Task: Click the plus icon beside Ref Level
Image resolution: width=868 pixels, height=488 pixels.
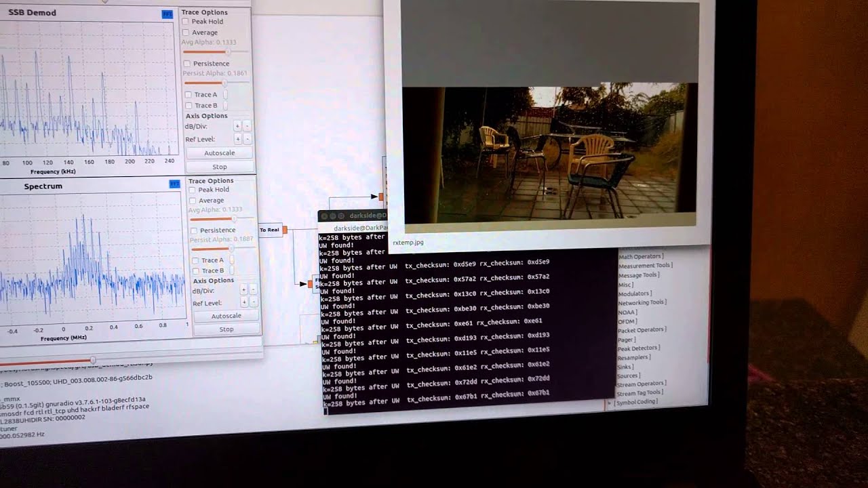Action: point(237,139)
